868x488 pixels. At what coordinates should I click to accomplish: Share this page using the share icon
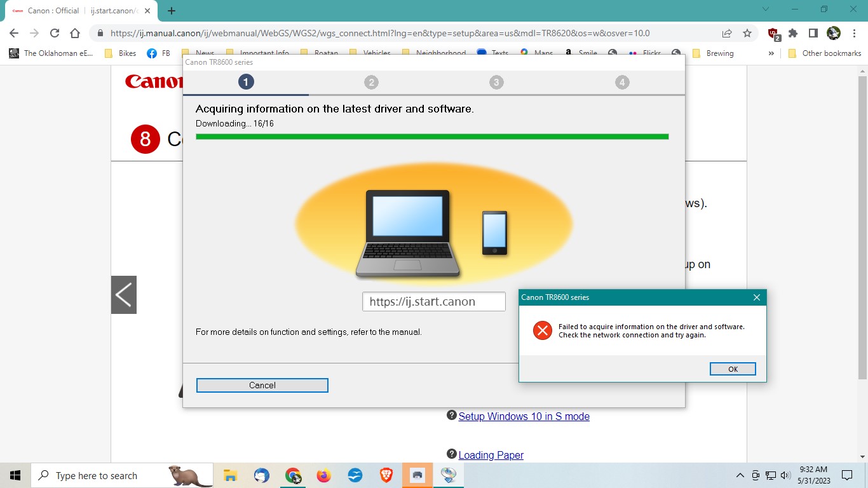(727, 33)
